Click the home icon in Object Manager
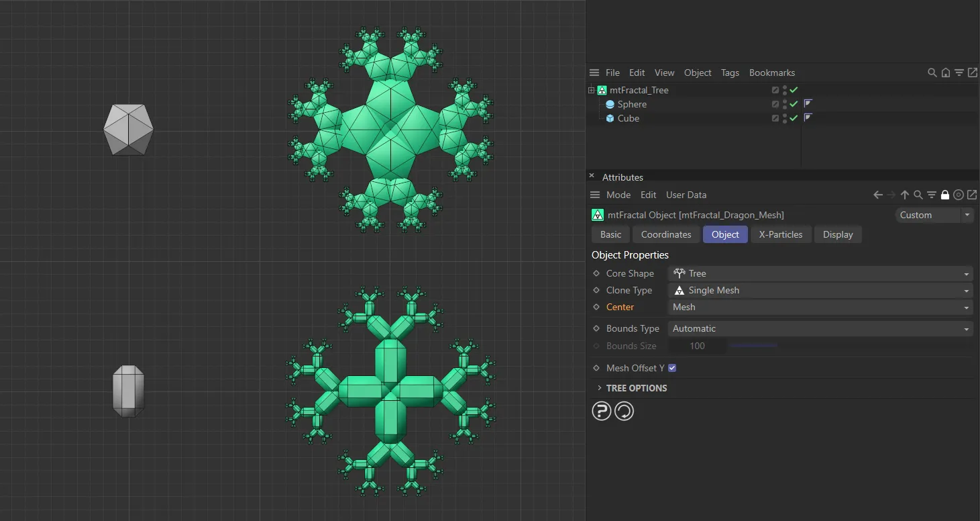 [x=946, y=73]
